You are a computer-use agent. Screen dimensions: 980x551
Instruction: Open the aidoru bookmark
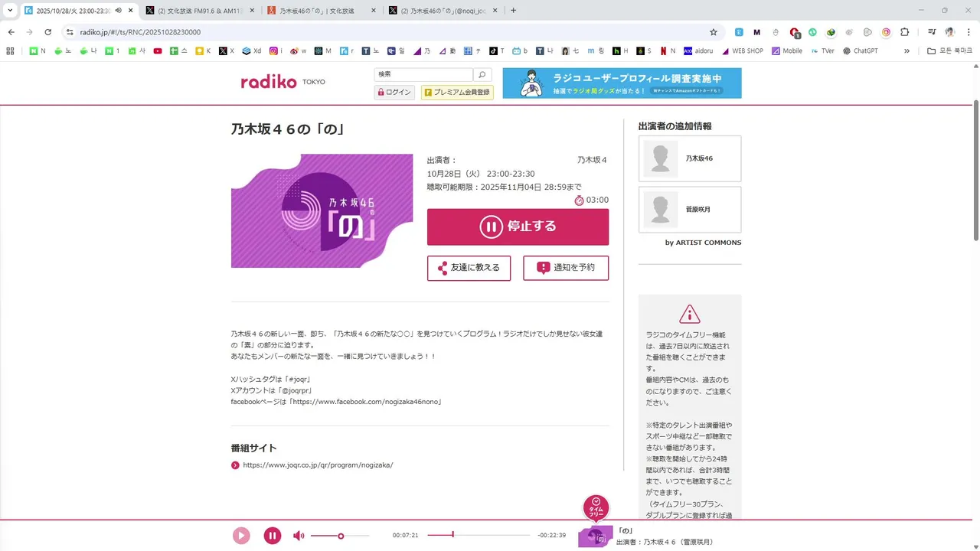point(698,51)
